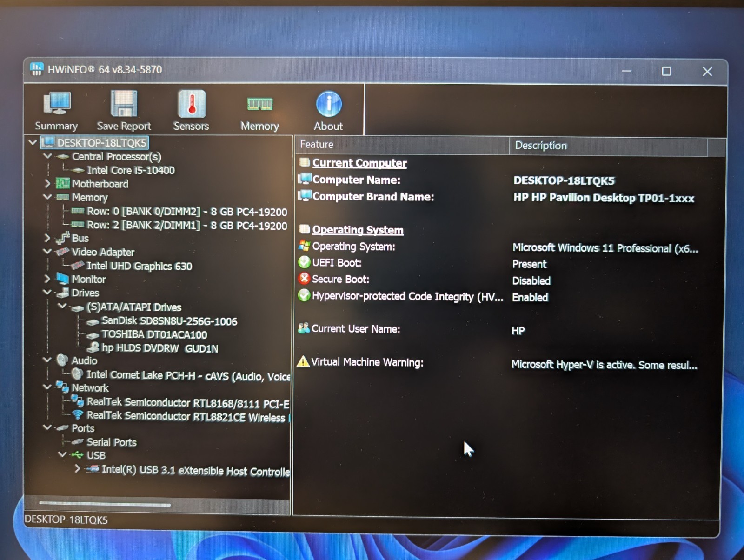Click the Video Adapter card icon

coord(62,252)
